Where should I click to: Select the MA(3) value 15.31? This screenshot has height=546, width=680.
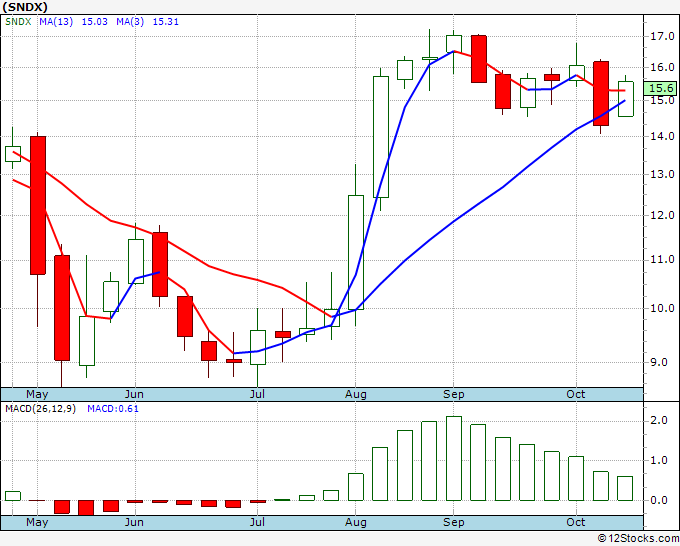pyautogui.click(x=166, y=22)
